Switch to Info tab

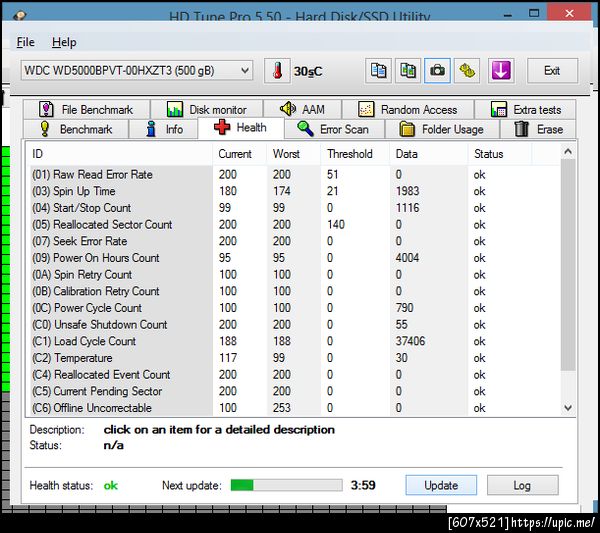164,129
